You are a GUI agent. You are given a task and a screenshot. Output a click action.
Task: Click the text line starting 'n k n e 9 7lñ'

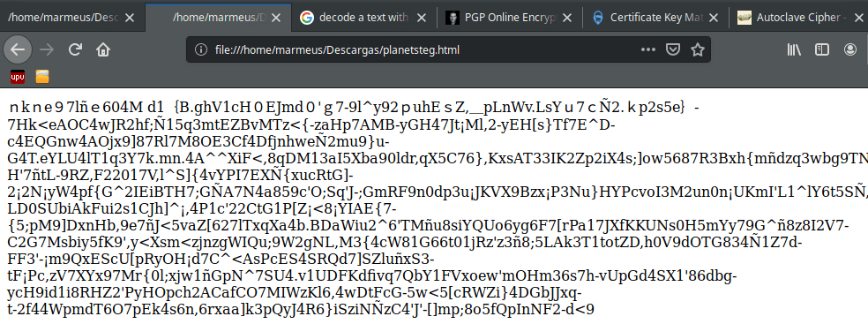pos(354,106)
